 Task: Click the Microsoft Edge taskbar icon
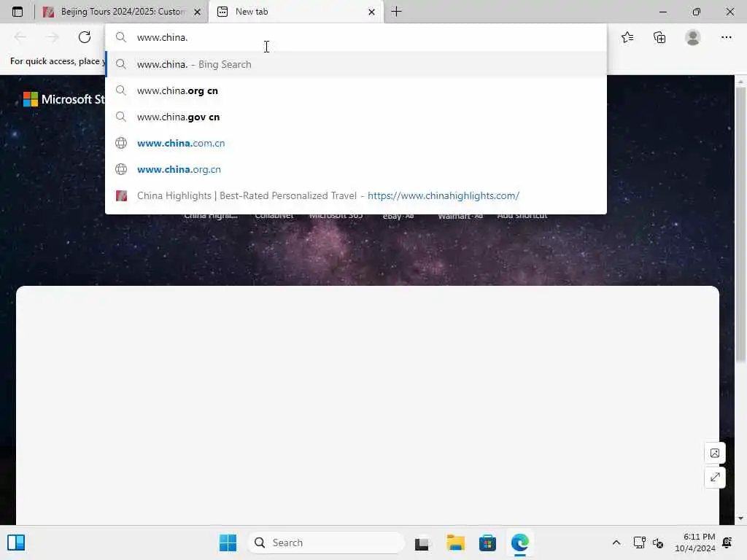(519, 542)
